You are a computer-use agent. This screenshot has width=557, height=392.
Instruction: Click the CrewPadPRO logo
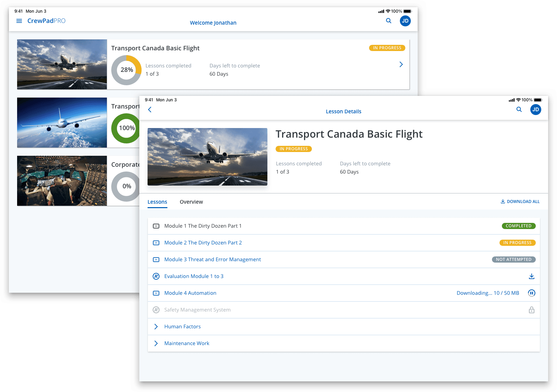coord(46,21)
